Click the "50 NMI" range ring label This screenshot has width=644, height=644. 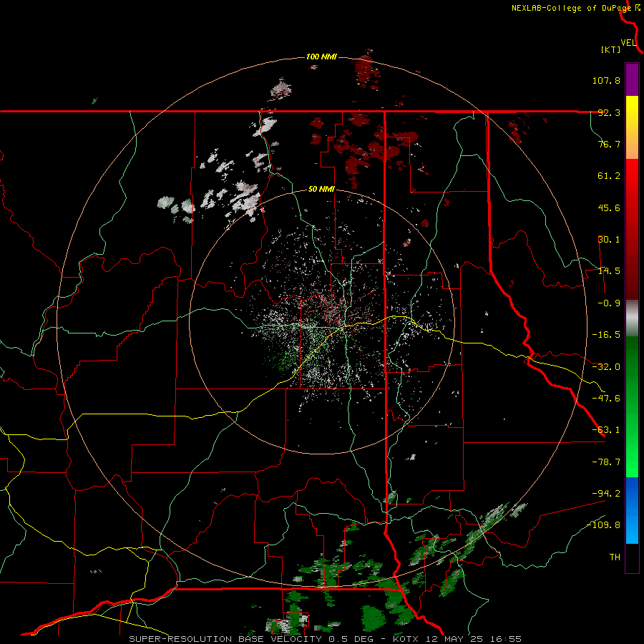coord(321,190)
